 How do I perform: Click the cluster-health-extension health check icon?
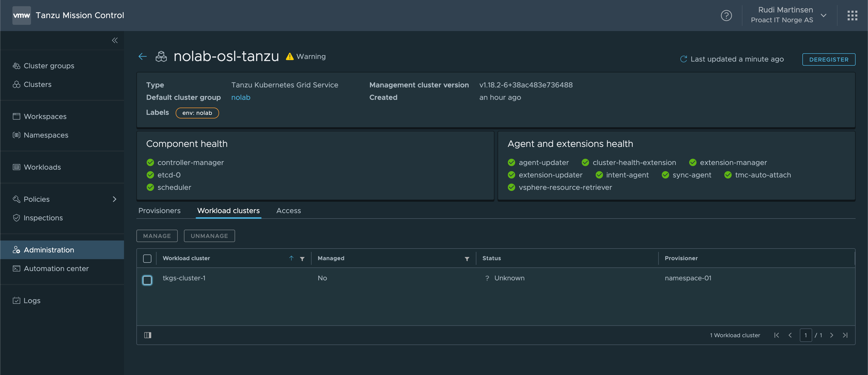(585, 163)
